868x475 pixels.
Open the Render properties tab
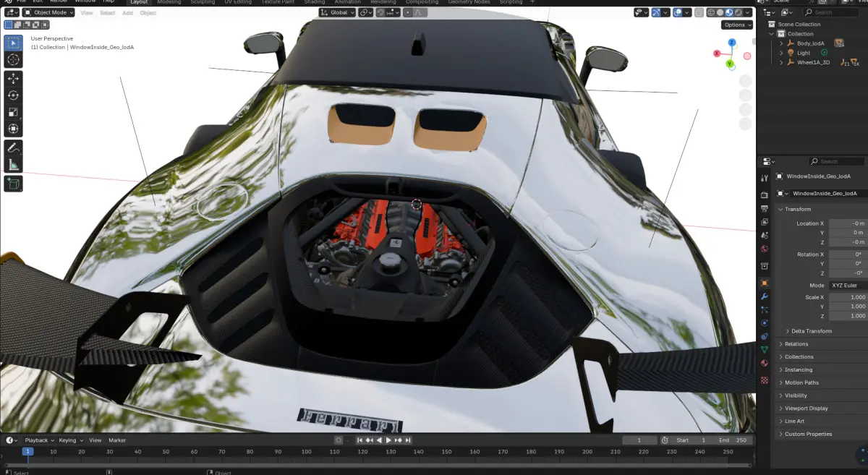(765, 195)
